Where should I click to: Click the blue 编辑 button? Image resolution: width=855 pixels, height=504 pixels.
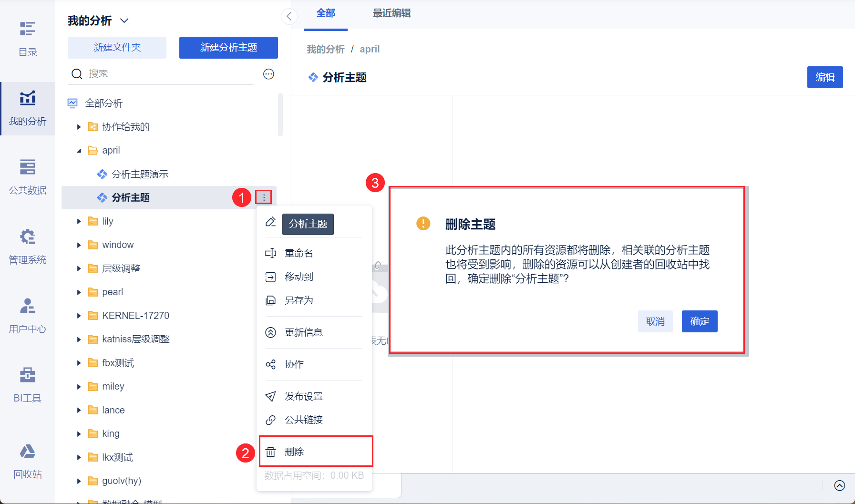pos(825,77)
